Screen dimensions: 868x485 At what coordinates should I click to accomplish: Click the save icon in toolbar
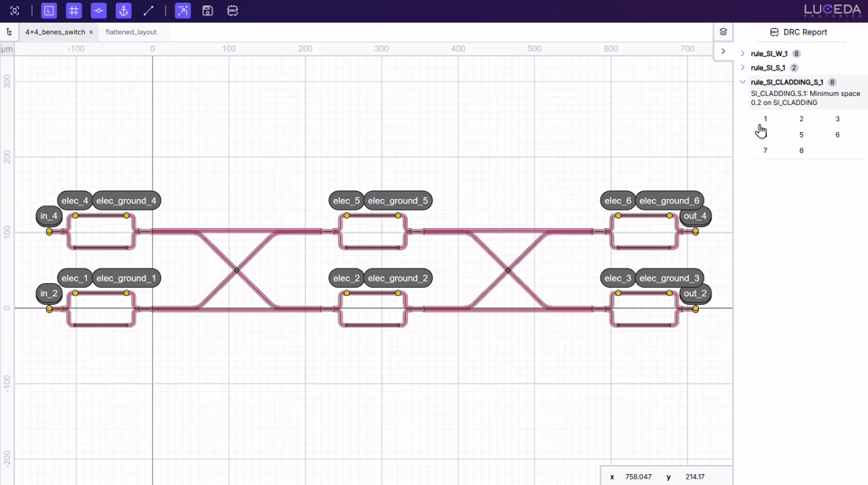[208, 11]
